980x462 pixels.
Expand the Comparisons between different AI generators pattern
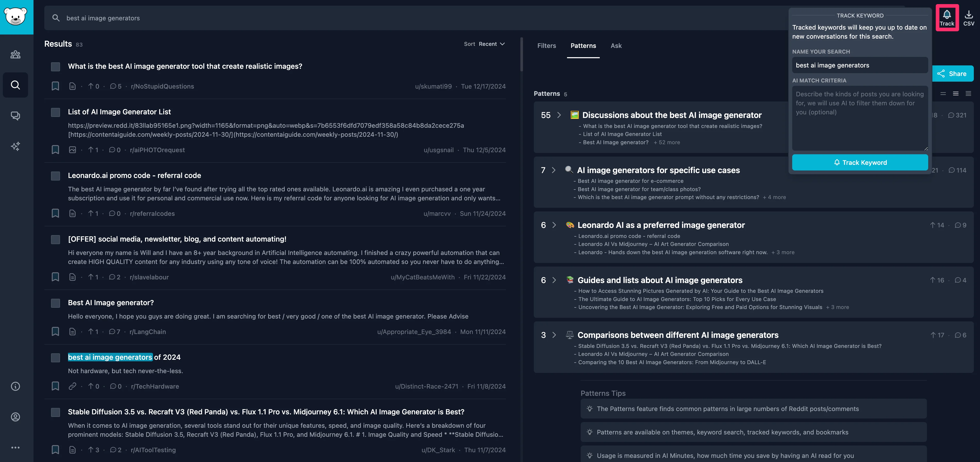(x=554, y=335)
